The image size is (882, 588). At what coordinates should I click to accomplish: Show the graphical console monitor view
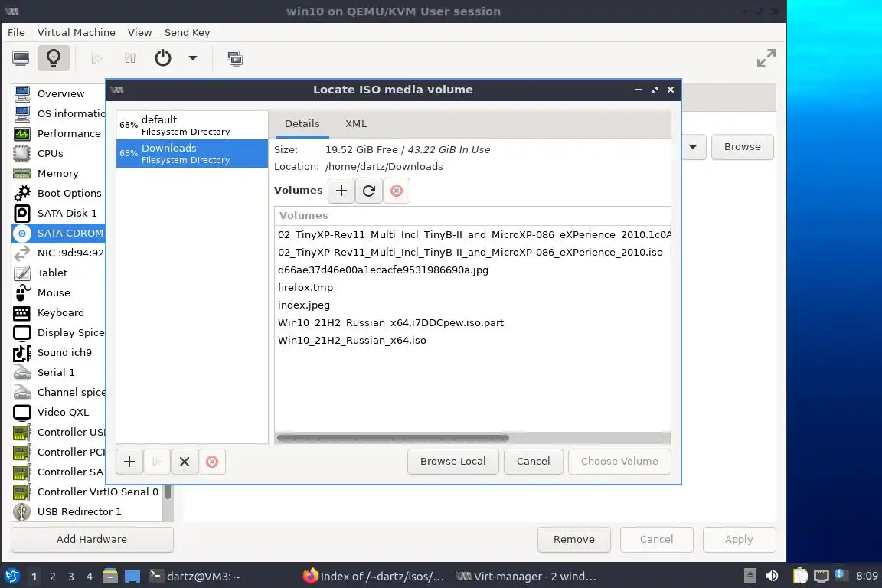[x=21, y=58]
